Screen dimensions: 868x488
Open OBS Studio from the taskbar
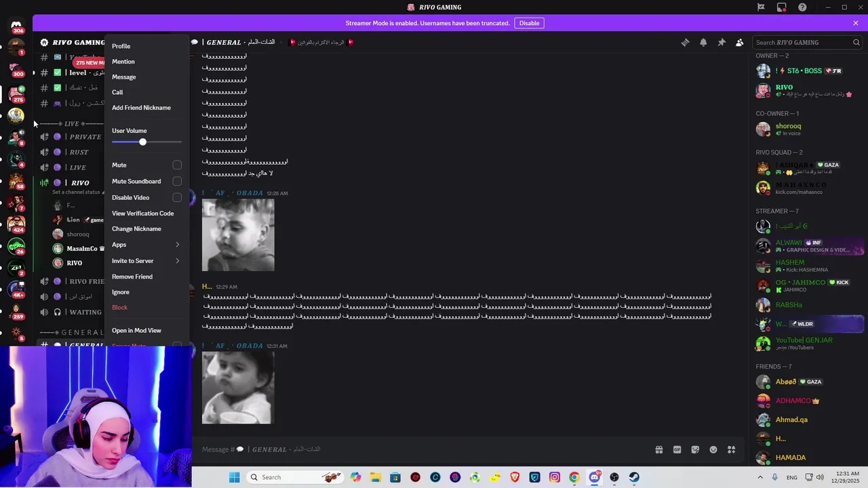point(614,477)
